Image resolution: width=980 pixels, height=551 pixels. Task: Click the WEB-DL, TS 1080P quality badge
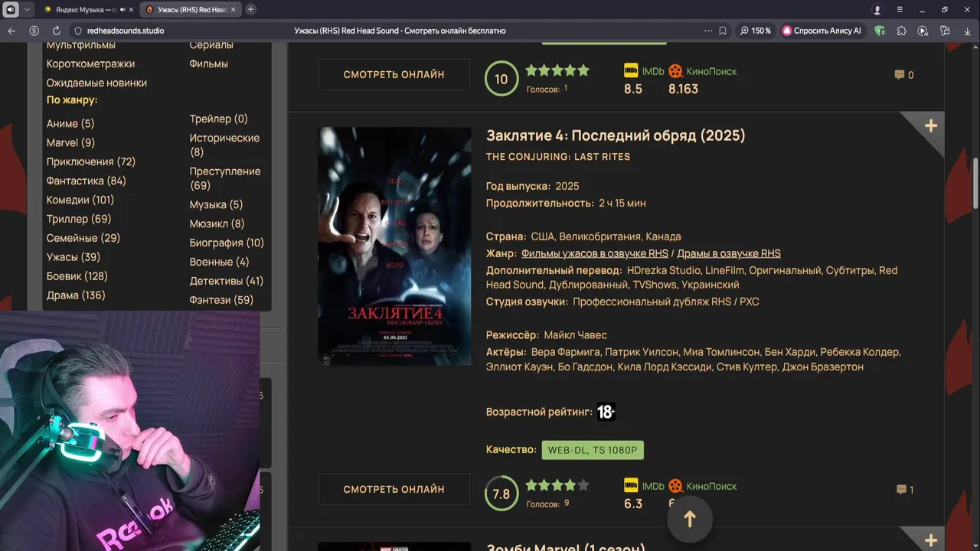coord(593,450)
